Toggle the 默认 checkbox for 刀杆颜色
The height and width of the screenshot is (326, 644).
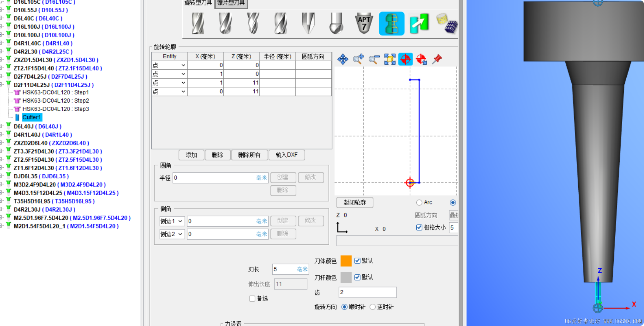coord(357,277)
